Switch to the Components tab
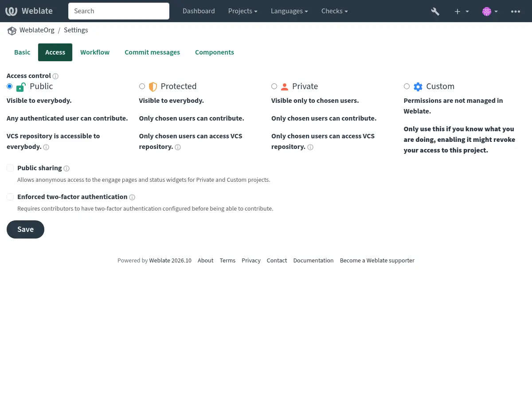The height and width of the screenshot is (407, 532). (215, 52)
